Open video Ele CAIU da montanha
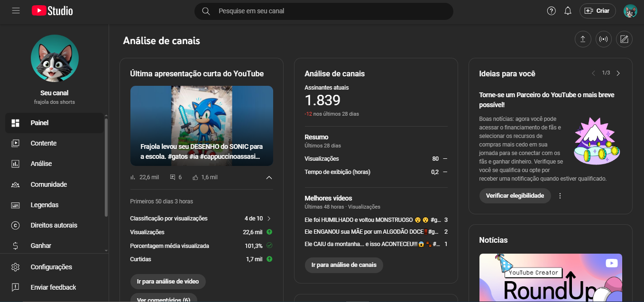Screen dimensions: 644x302 pos(372,244)
